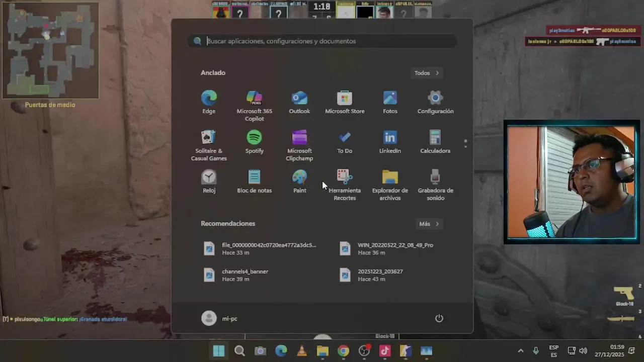Switch to Chrome on taskbar

point(343,351)
